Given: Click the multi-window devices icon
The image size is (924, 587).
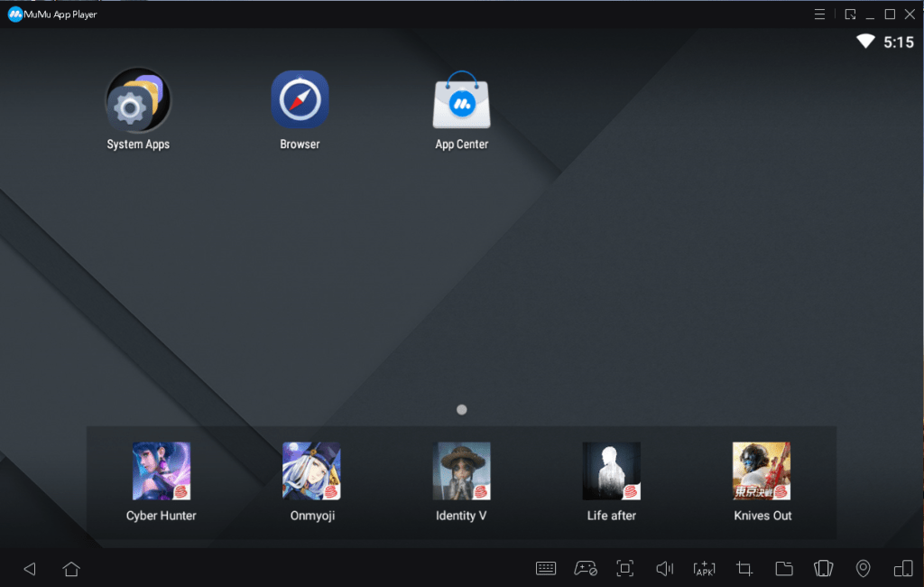Looking at the screenshot, I should [x=902, y=569].
